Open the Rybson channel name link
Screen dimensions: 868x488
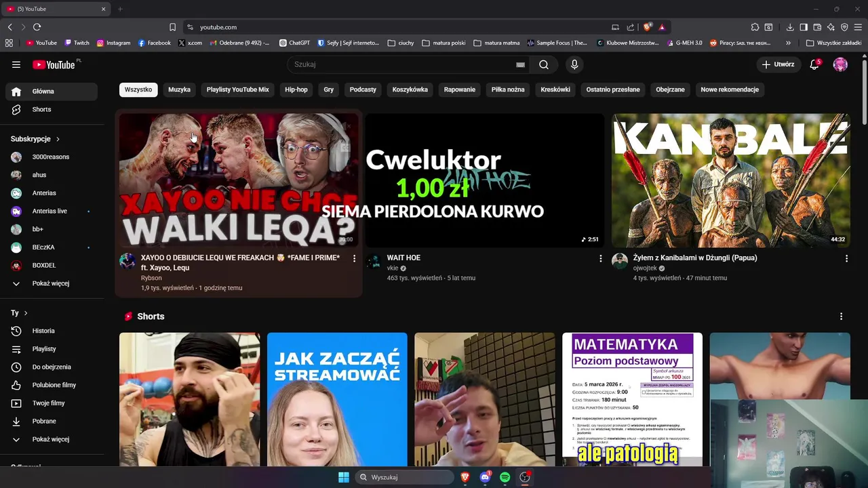(151, 278)
